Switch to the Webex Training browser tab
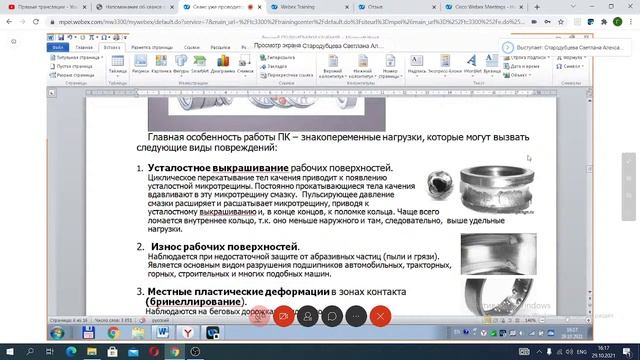640x360 pixels. pos(309,7)
